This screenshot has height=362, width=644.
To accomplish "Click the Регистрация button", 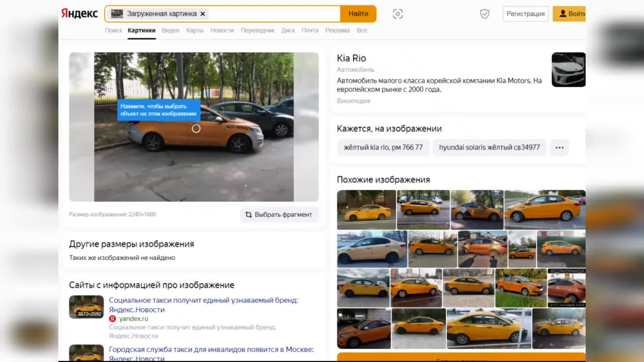I will pos(526,14).
